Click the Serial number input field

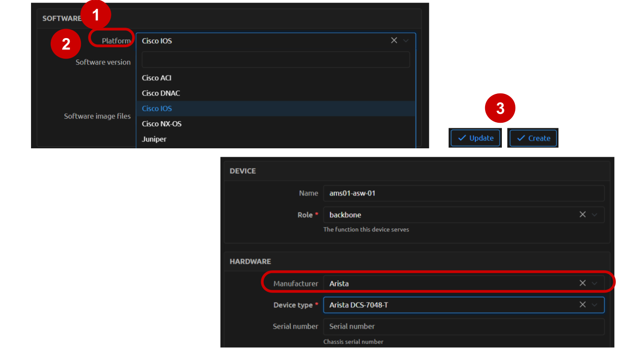[463, 326]
